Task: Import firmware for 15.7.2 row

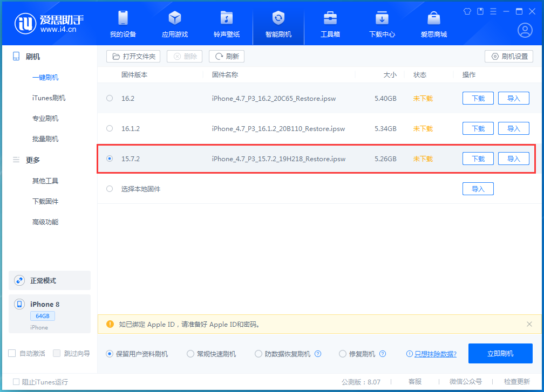Action: pyautogui.click(x=514, y=159)
